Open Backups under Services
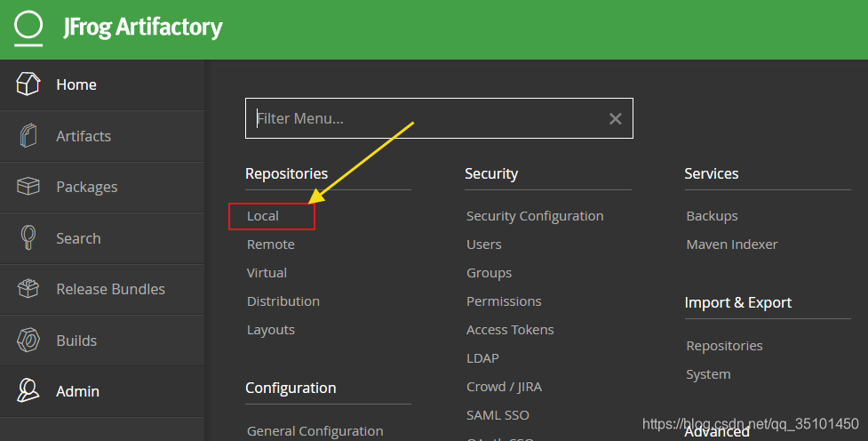The height and width of the screenshot is (441, 868). 712,216
